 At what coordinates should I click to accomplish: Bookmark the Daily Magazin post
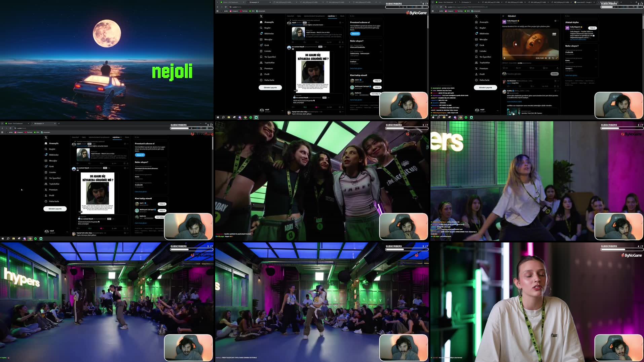(x=544, y=68)
